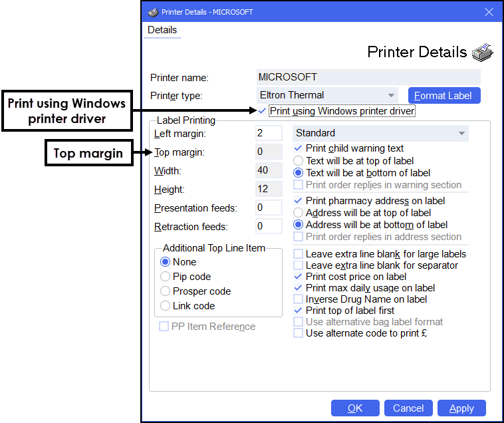Screen dimensions: 504x423
Task: Choose Link code as top line item
Action: coord(166,306)
